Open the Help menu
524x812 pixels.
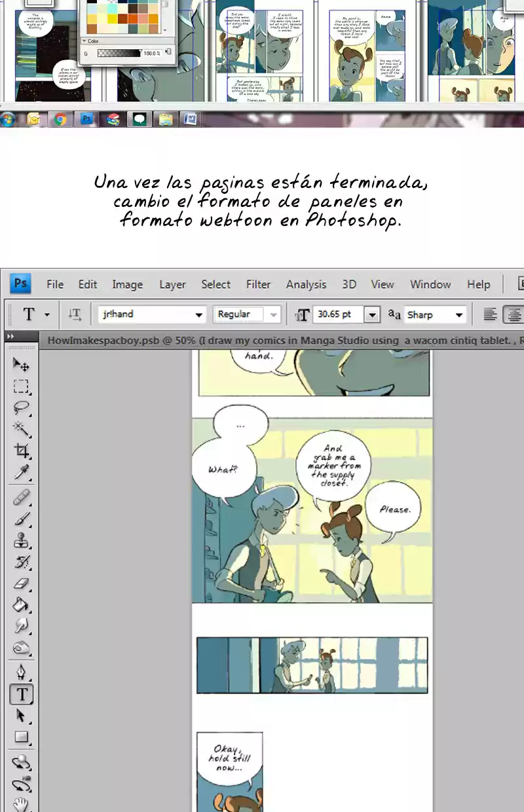(x=479, y=284)
